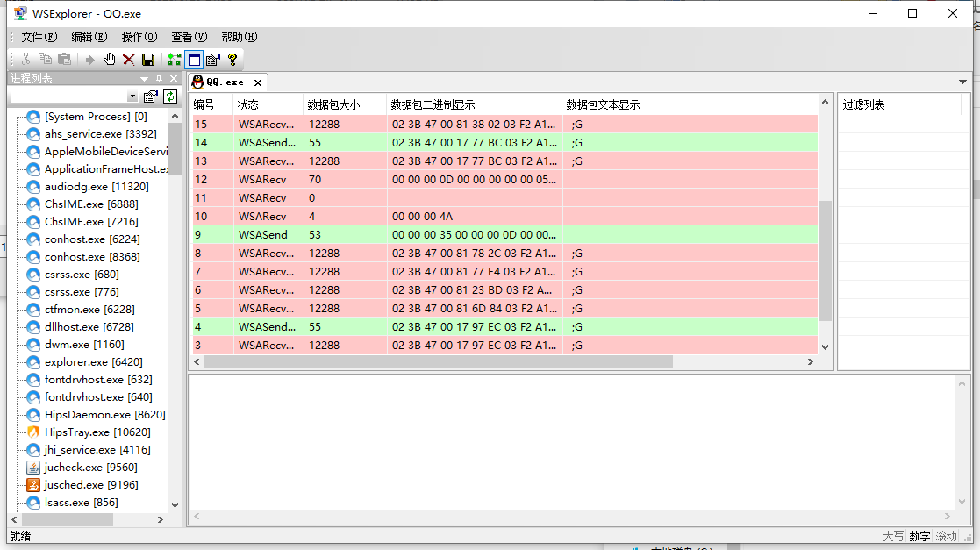Image resolution: width=980 pixels, height=550 pixels.
Task: Click the packet table scroll down arrow
Action: pyautogui.click(x=825, y=346)
